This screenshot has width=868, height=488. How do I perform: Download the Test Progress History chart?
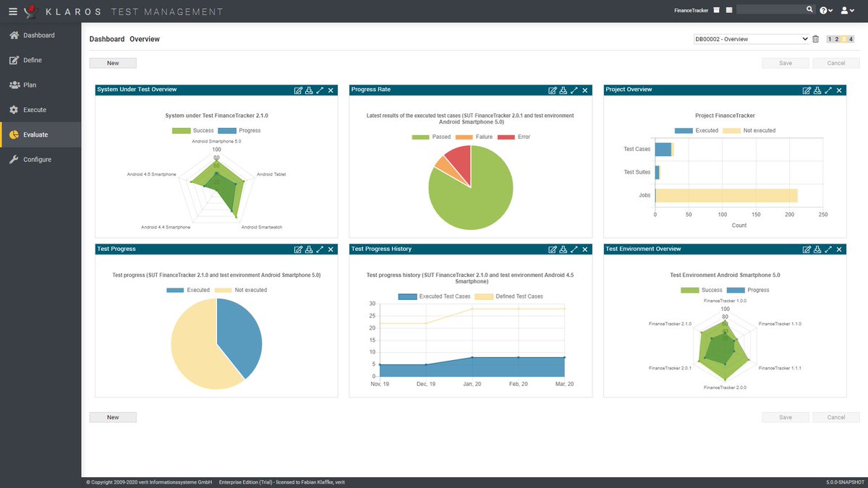563,249
